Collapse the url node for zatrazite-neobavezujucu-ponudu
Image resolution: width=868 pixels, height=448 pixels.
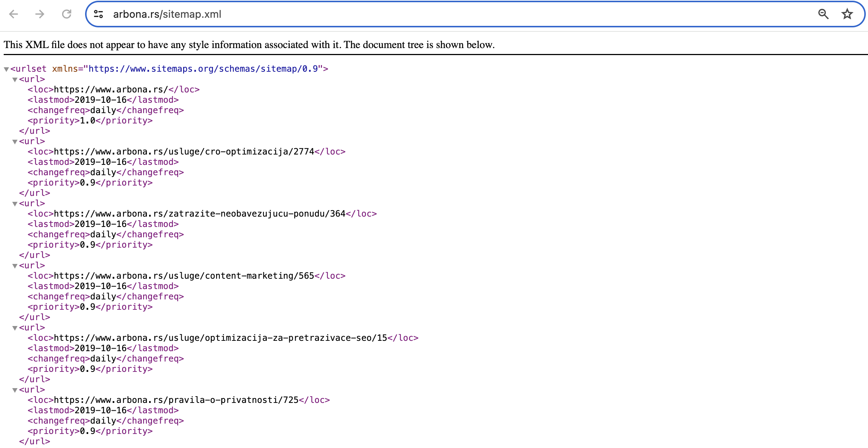pos(15,204)
